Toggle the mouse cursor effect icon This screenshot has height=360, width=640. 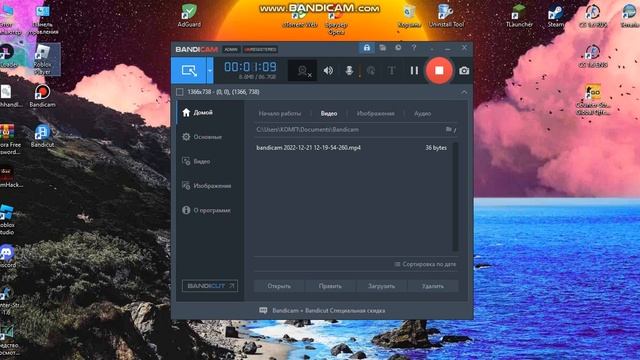coord(371,71)
